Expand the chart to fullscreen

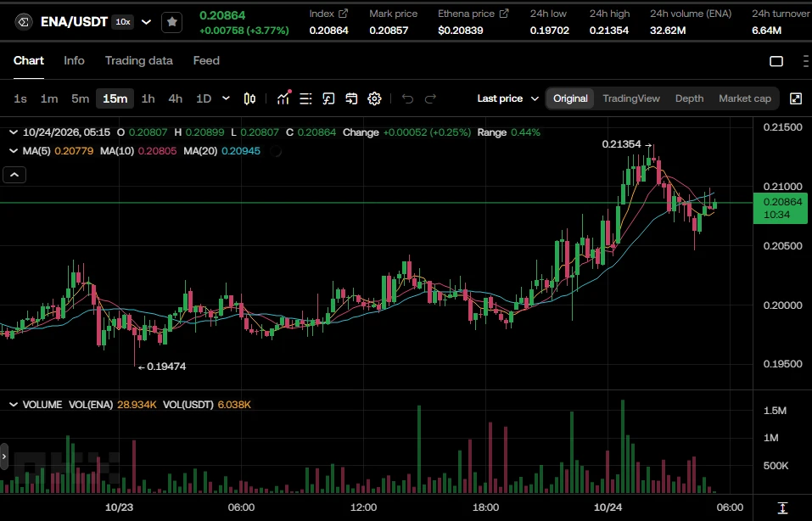[x=796, y=98]
